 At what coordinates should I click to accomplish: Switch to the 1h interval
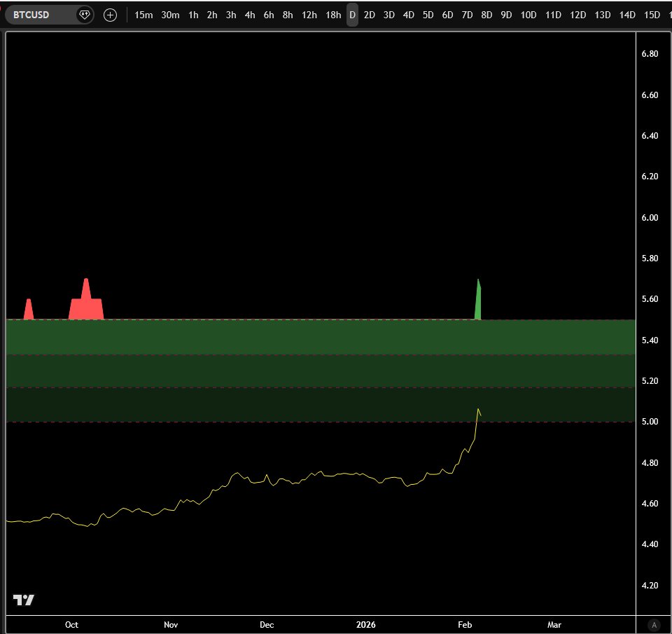tap(193, 15)
